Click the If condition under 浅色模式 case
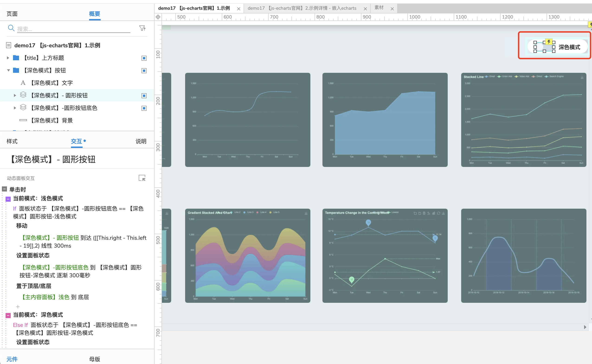 click(x=78, y=212)
